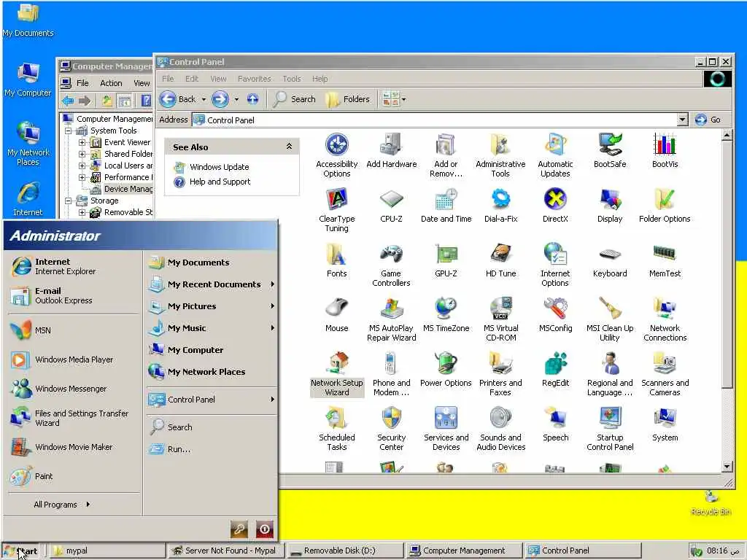747x560 pixels.
Task: Open Folder Options applet
Action: 665,206
